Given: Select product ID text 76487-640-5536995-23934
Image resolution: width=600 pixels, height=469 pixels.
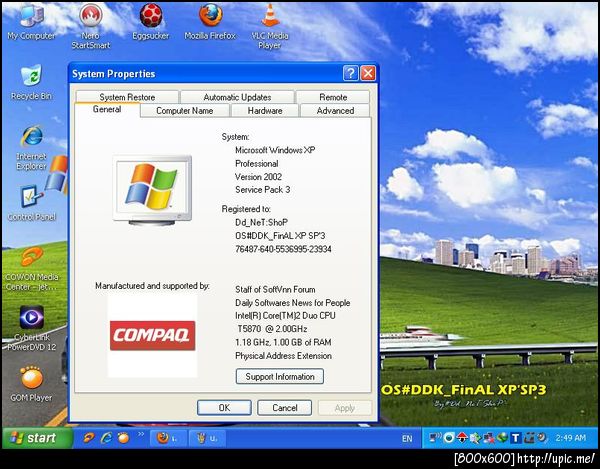Looking at the screenshot, I should tap(283, 249).
